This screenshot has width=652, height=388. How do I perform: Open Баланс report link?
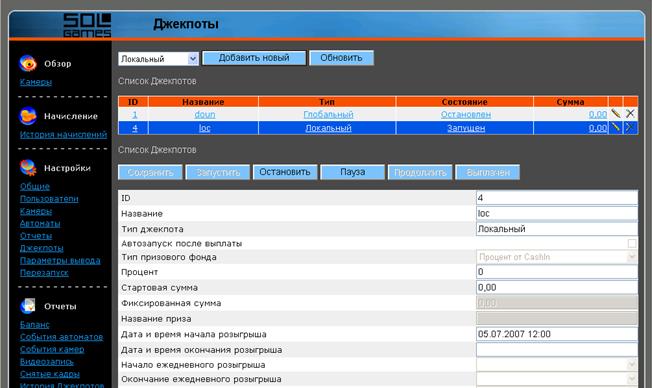[x=35, y=324]
